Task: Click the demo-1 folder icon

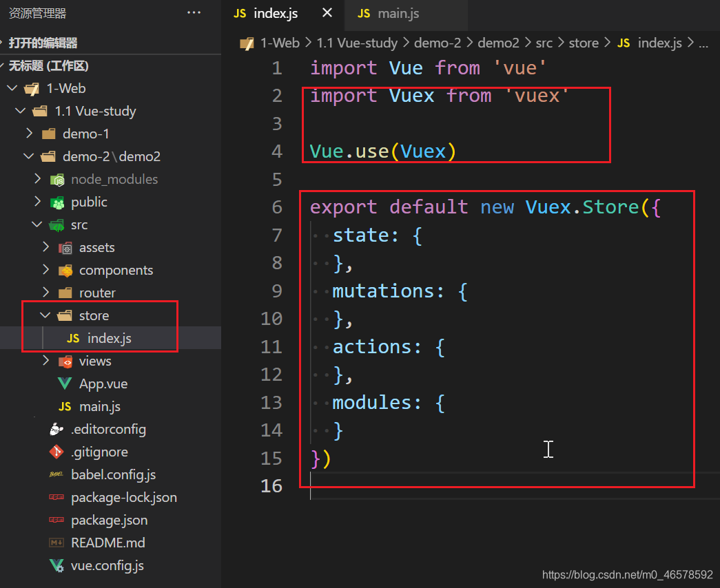Action: point(49,134)
